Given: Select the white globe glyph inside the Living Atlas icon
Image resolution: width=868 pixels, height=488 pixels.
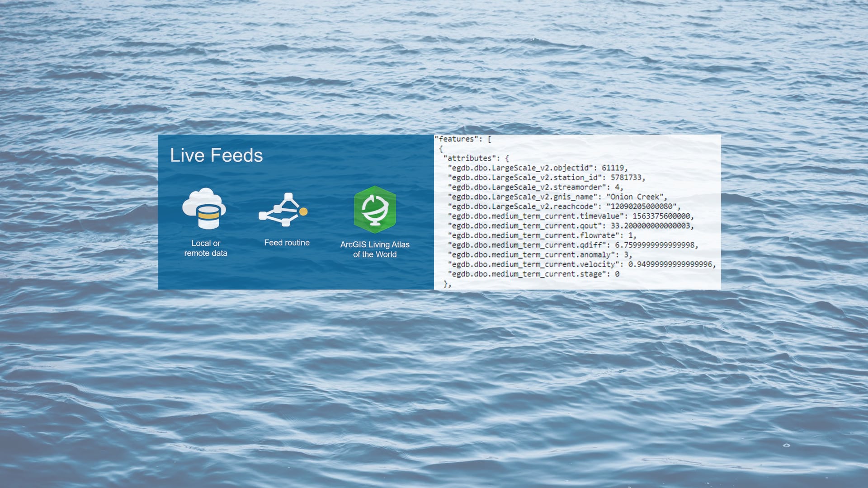Looking at the screenshot, I should coord(374,210).
